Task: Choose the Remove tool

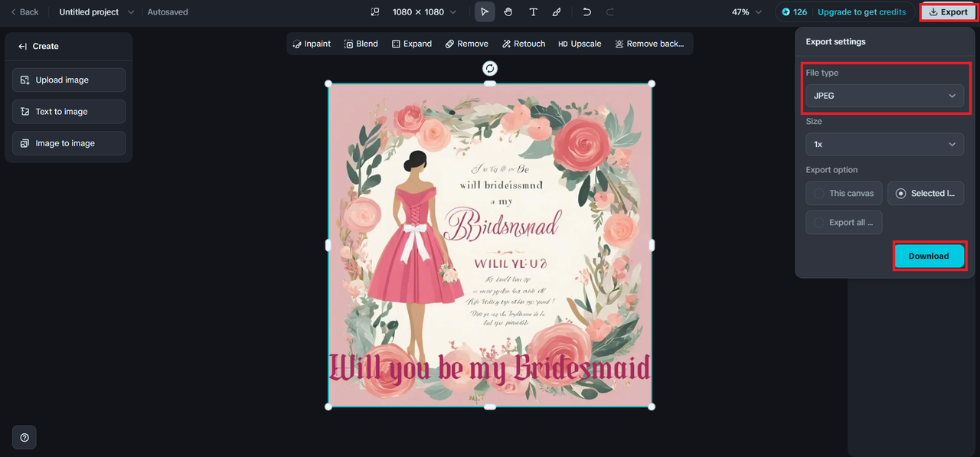Action: (x=466, y=44)
